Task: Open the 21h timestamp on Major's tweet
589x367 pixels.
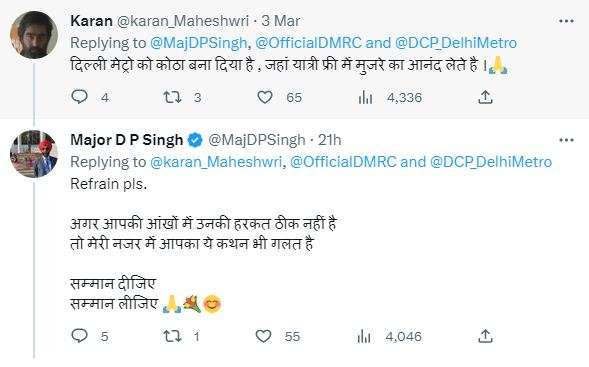Action: point(329,140)
